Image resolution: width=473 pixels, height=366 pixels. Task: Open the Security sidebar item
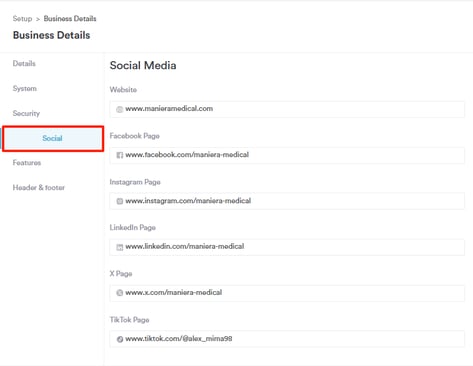pyautogui.click(x=26, y=113)
